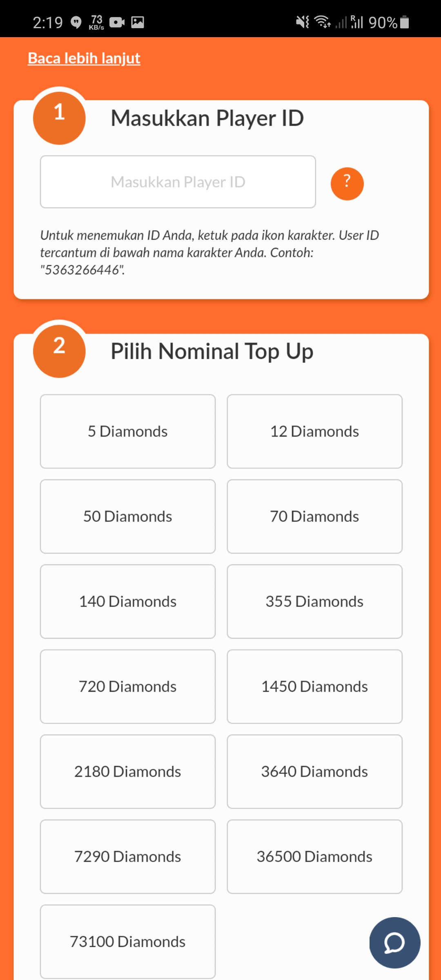Tap the screen recording camera status icon
The height and width of the screenshot is (980, 441).
coord(117,22)
